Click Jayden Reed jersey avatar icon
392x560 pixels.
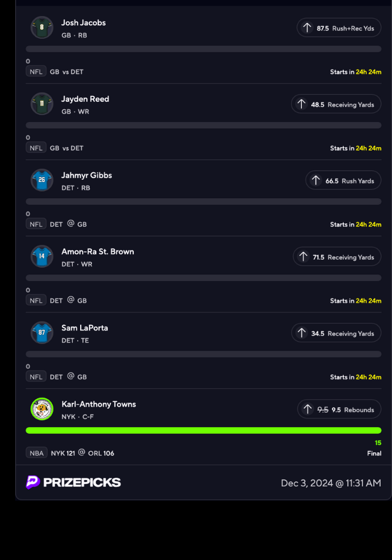point(42,104)
